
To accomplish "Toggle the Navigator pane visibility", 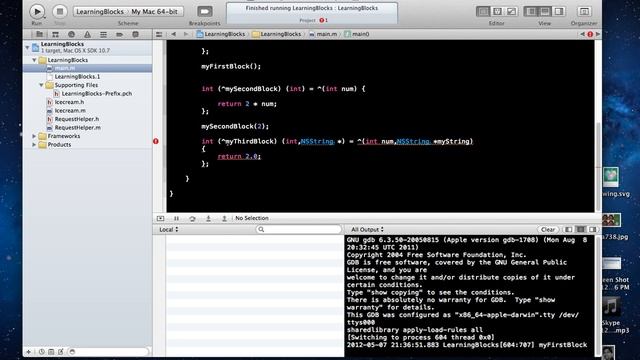I will click(x=531, y=11).
